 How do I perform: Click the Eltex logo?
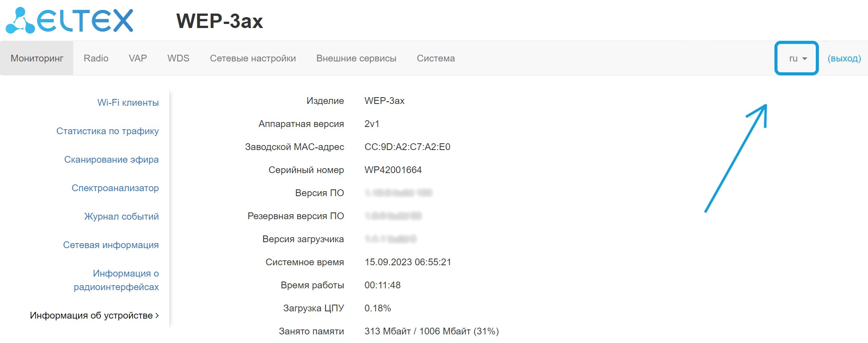point(70,21)
